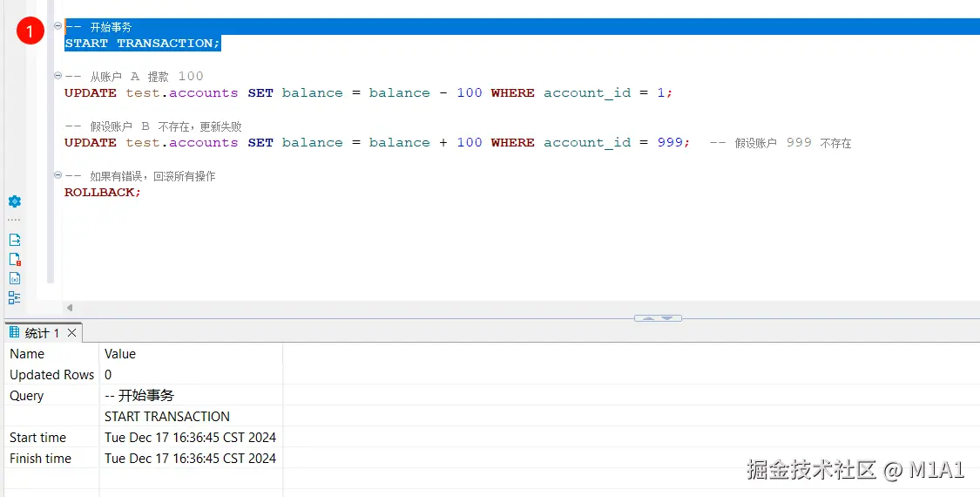Click START TRANSACTION; in the SQL editor
Image resolution: width=980 pixels, height=497 pixels.
pyautogui.click(x=143, y=44)
